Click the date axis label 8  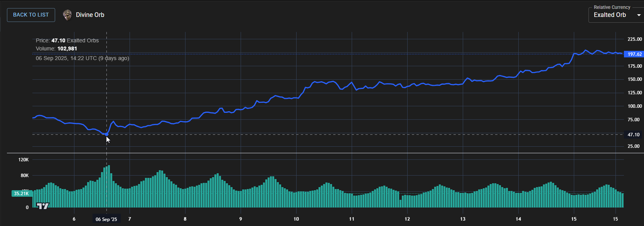[185, 219]
